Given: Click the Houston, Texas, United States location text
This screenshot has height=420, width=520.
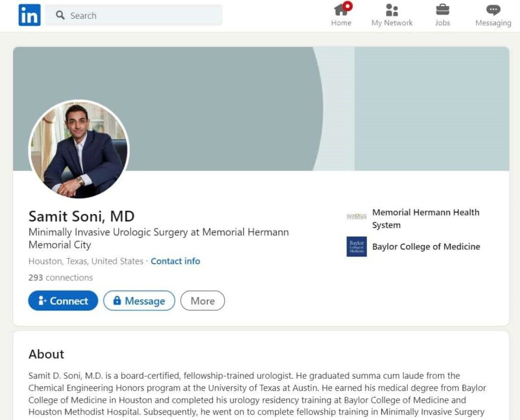Looking at the screenshot, I should click(86, 261).
